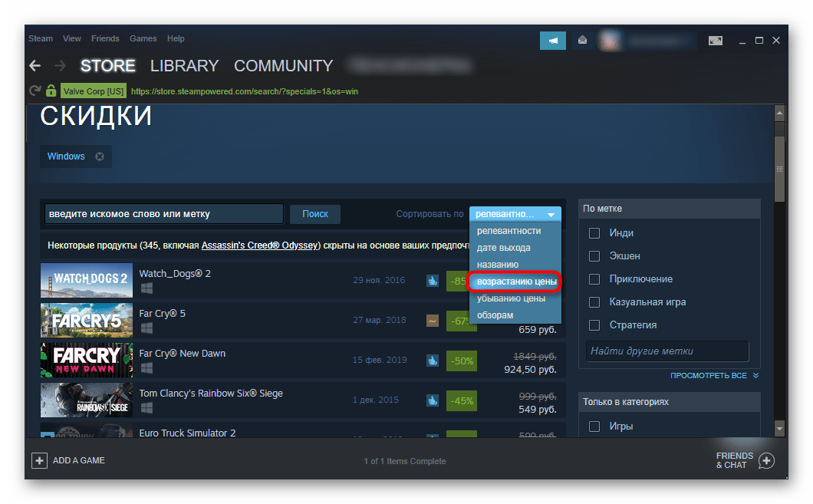Image resolution: width=813 pixels, height=504 pixels.
Task: Open the Games menu
Action: [143, 38]
